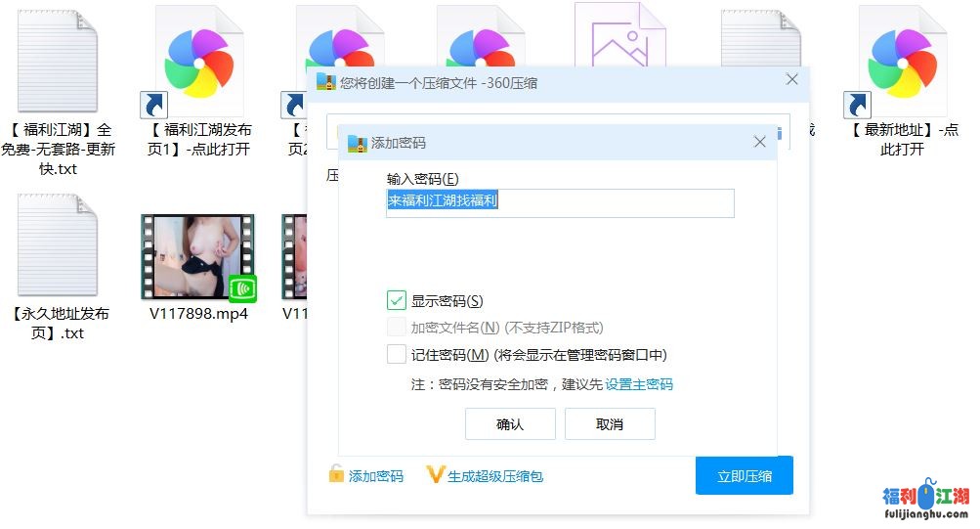Click into the 输入密码 text field
The width and height of the screenshot is (980, 529).
(560, 202)
